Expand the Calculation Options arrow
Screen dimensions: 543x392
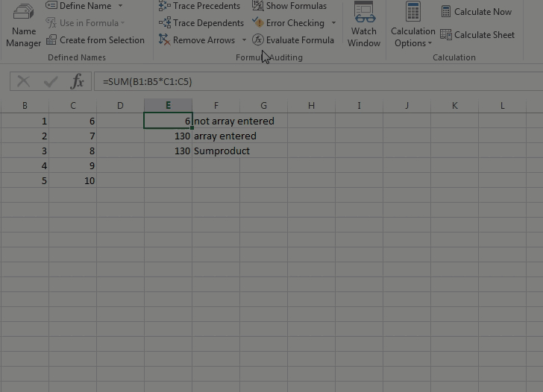430,43
